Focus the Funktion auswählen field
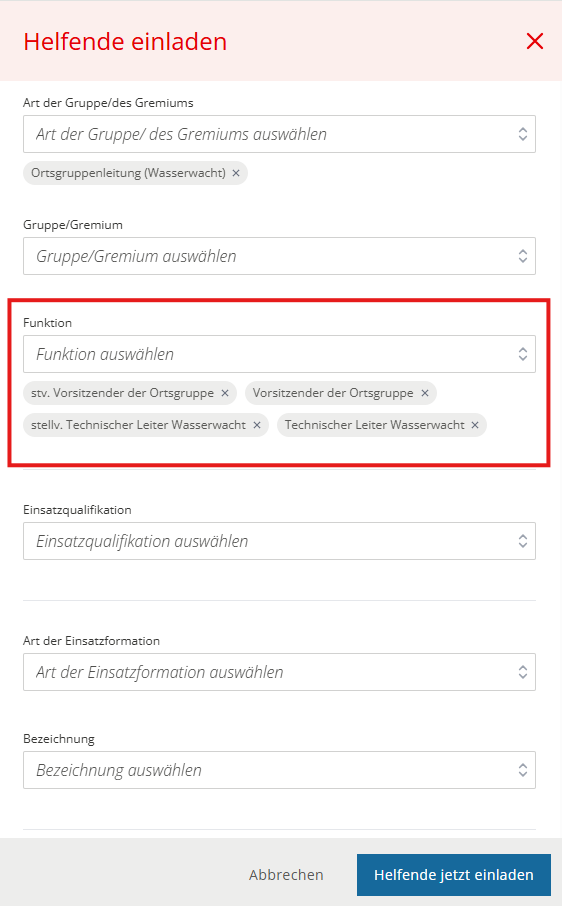Viewport: 562px width, 906px height. pyautogui.click(x=280, y=354)
